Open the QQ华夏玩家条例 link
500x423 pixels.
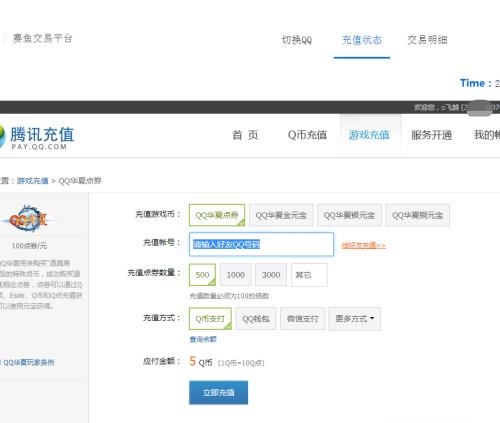(x=29, y=362)
